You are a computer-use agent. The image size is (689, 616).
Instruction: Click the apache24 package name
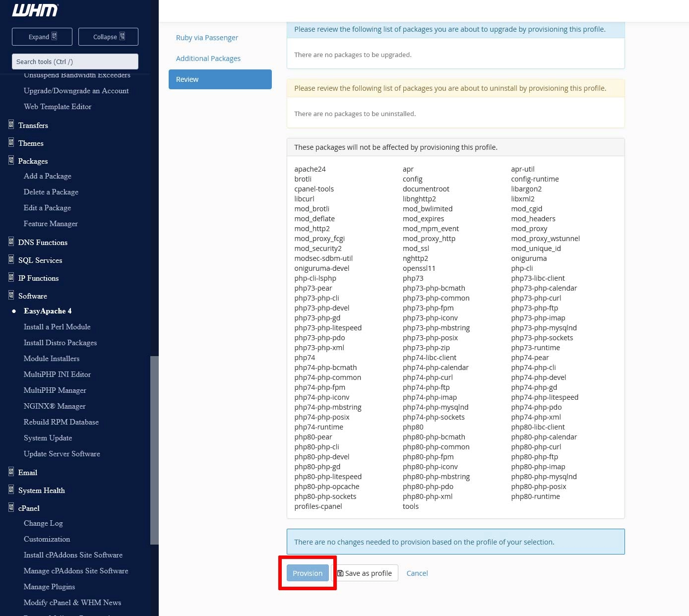(x=310, y=169)
